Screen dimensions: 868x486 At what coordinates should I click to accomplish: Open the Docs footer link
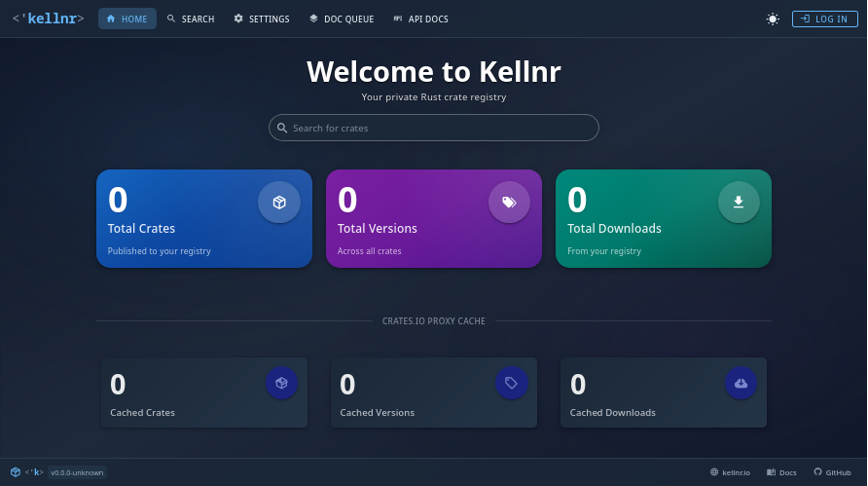click(781, 472)
